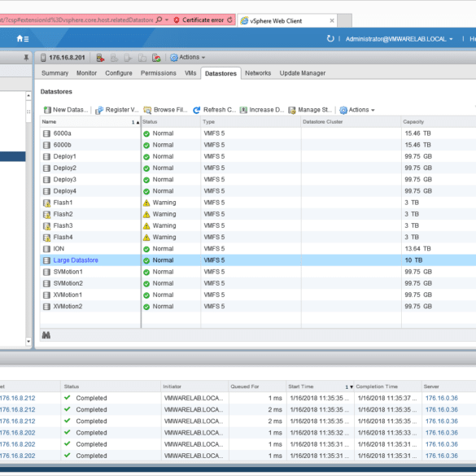Click the Increase Datastore toolbar icon

coord(243,110)
